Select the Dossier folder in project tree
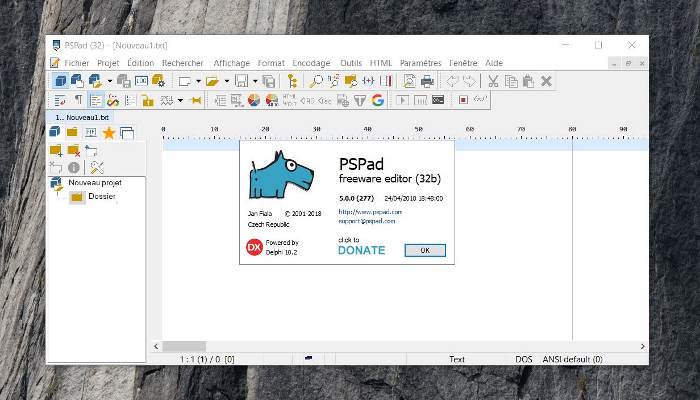Screen dimensions: 700x400 pyautogui.click(x=102, y=196)
